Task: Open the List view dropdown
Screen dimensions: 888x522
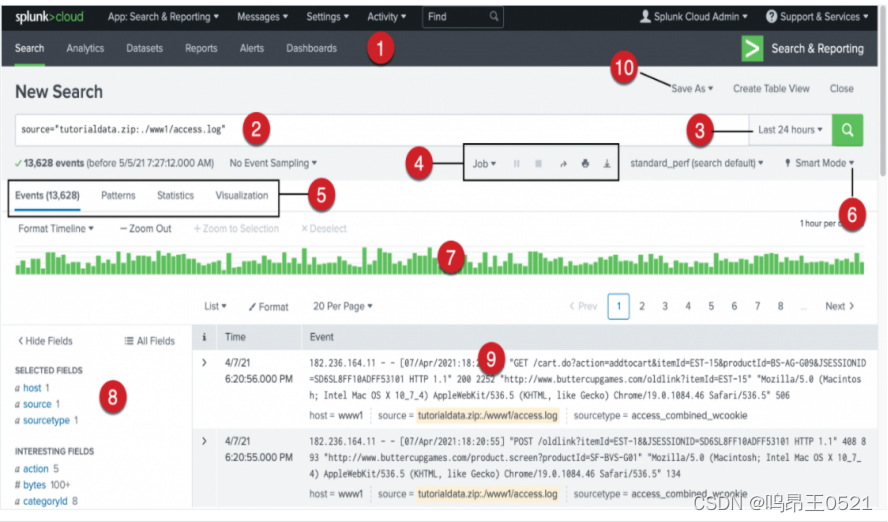Action: click(215, 306)
